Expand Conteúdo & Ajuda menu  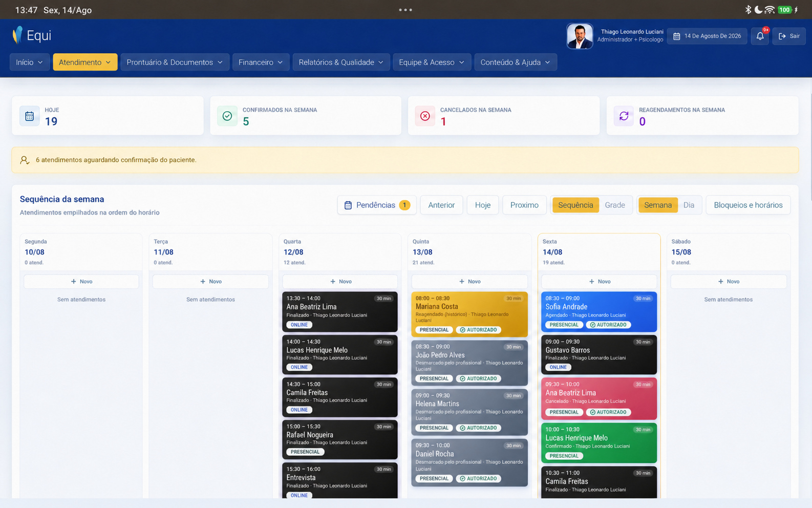(x=515, y=62)
